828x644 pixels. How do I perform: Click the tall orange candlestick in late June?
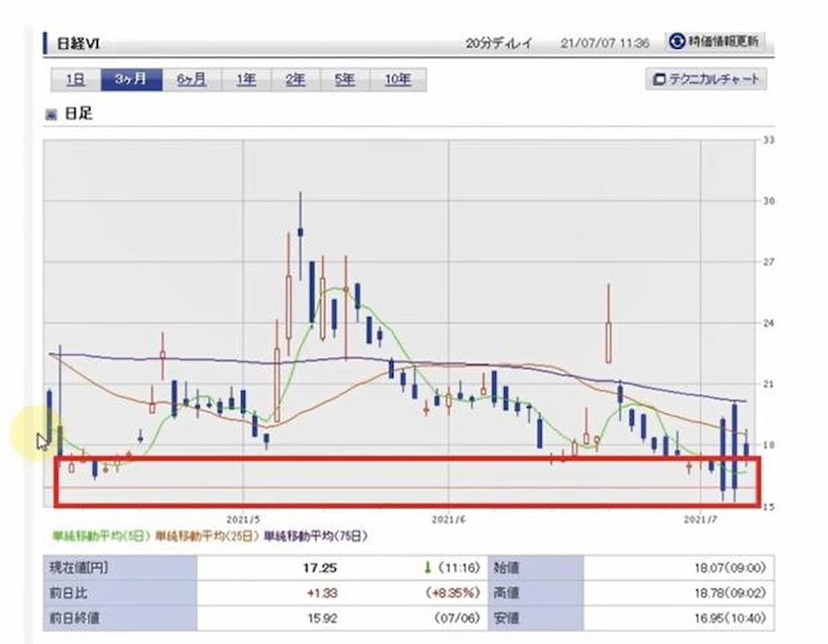coord(609,341)
